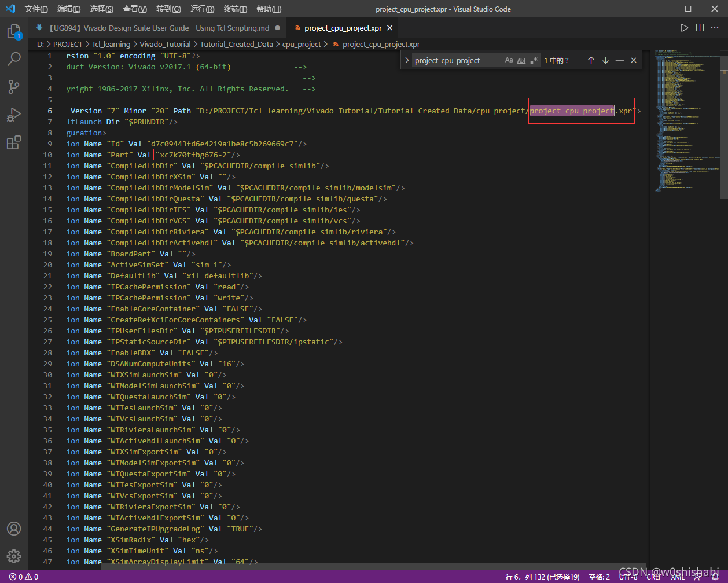Open Tutorial_Created_Data breadcrumb dropdown

237,44
